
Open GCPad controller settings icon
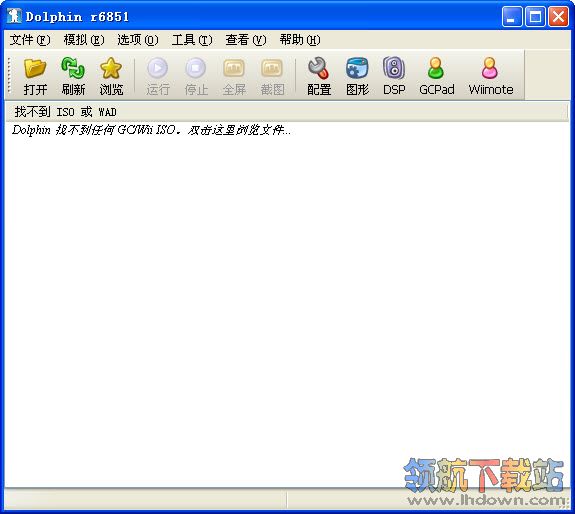click(436, 68)
